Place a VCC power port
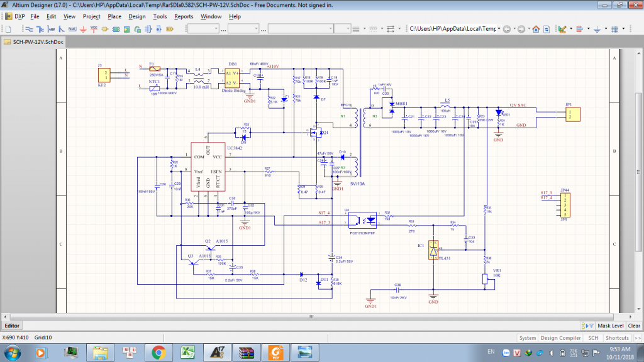Image resolution: width=644 pixels, height=362 pixels. [x=94, y=29]
